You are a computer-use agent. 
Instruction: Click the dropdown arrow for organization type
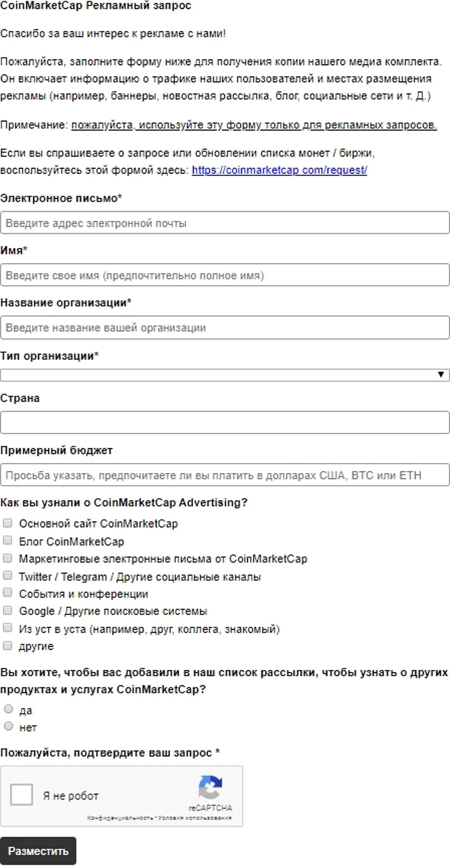point(441,375)
